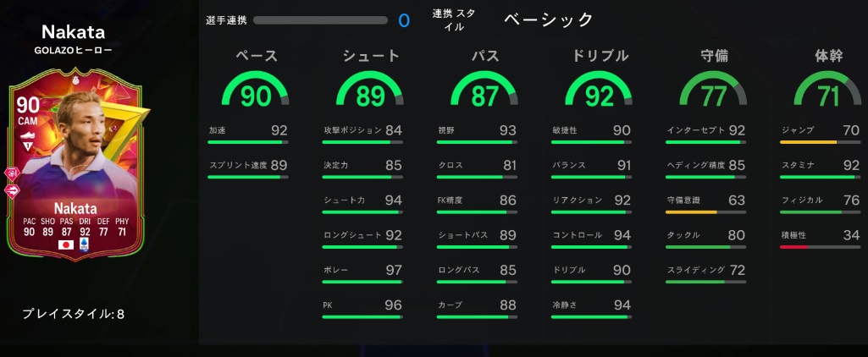Open the プレイスタイル: 8 playstyles text

click(x=74, y=314)
